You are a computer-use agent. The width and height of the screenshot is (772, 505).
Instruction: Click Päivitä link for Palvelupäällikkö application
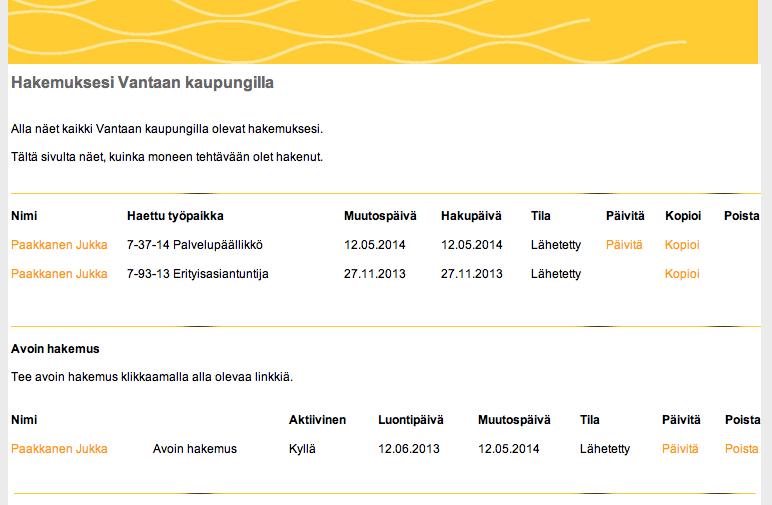pos(624,245)
